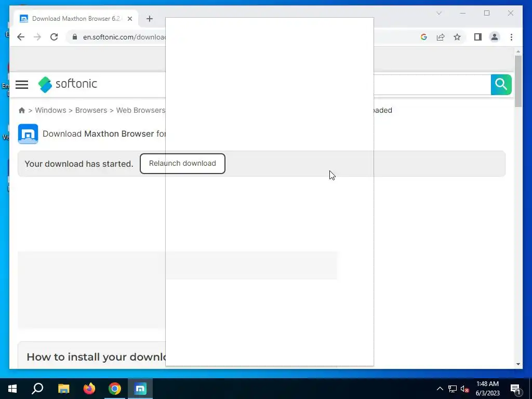Viewport: 532px width, 399px height.
Task: Open the Windows breadcrumb link
Action: 50,110
